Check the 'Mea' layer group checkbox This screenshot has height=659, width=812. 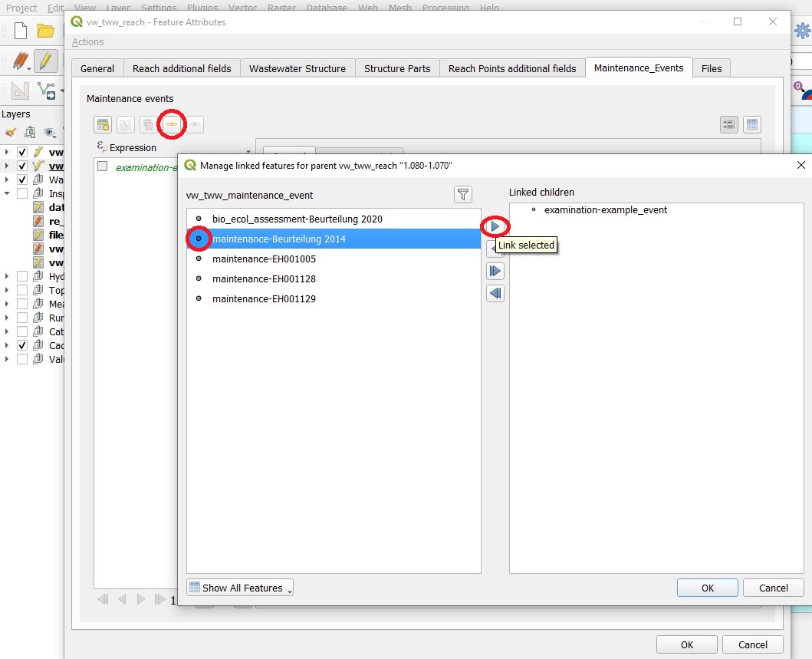22,304
